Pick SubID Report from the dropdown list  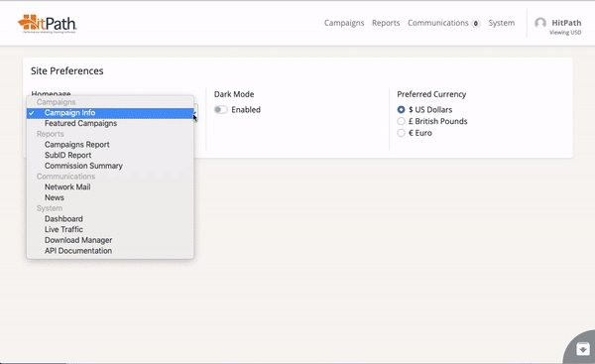110,156
